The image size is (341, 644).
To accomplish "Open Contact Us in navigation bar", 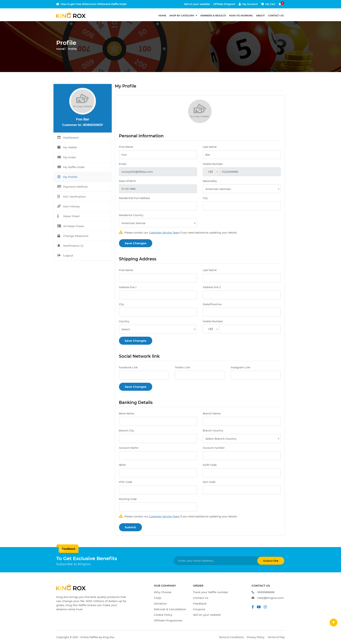I will 276,15.
